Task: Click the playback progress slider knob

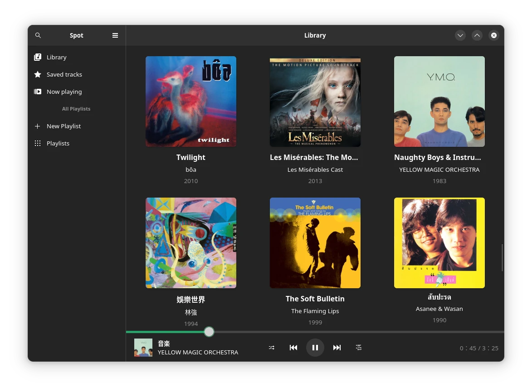Action: [209, 332]
